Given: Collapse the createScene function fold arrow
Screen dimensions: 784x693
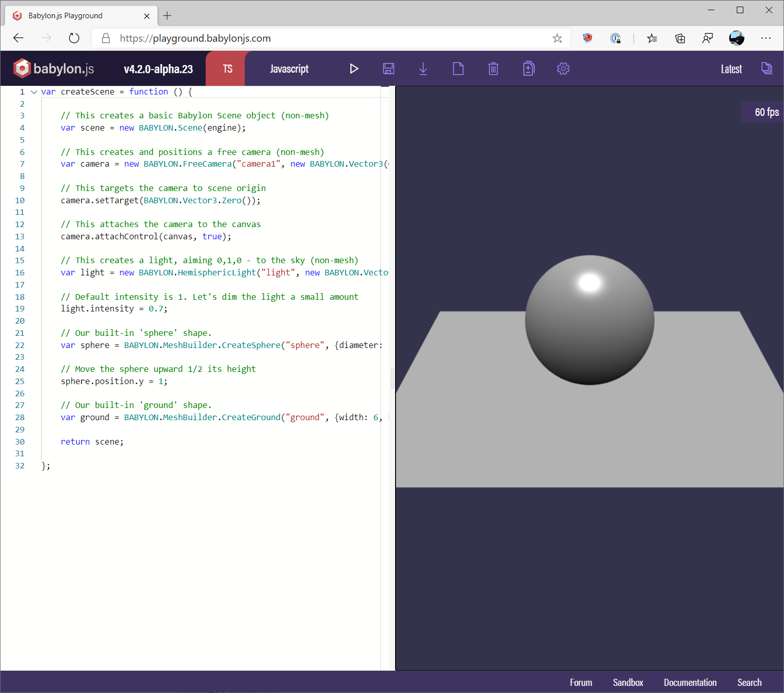Looking at the screenshot, I should click(x=34, y=92).
